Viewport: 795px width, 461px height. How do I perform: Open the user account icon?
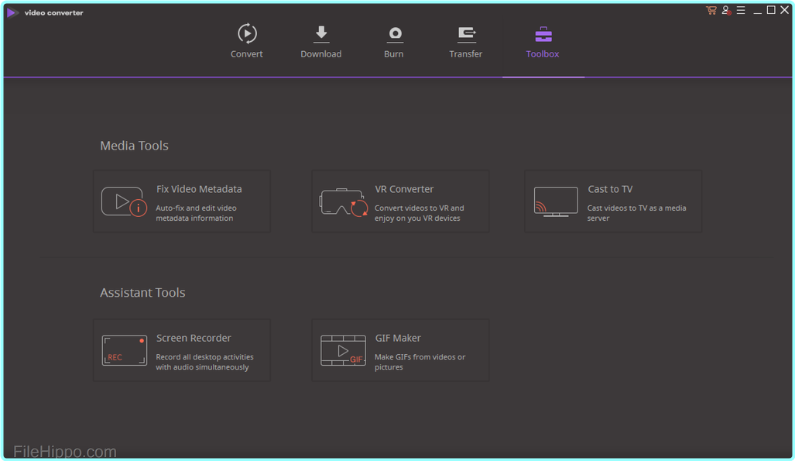(726, 10)
